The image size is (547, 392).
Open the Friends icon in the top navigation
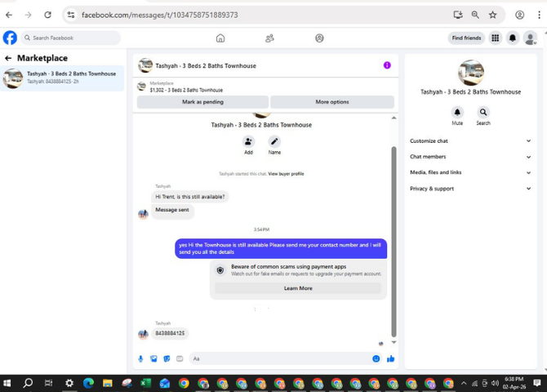(269, 38)
